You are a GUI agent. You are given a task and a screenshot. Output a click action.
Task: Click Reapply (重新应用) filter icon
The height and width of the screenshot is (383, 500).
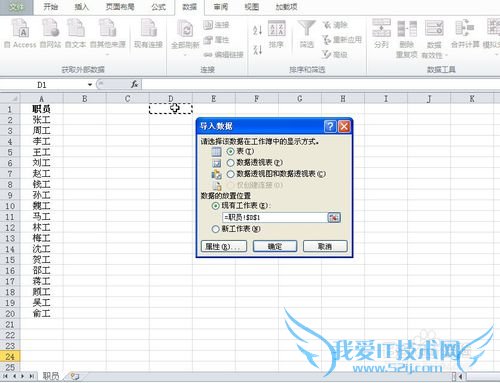pyautogui.click(x=342, y=40)
